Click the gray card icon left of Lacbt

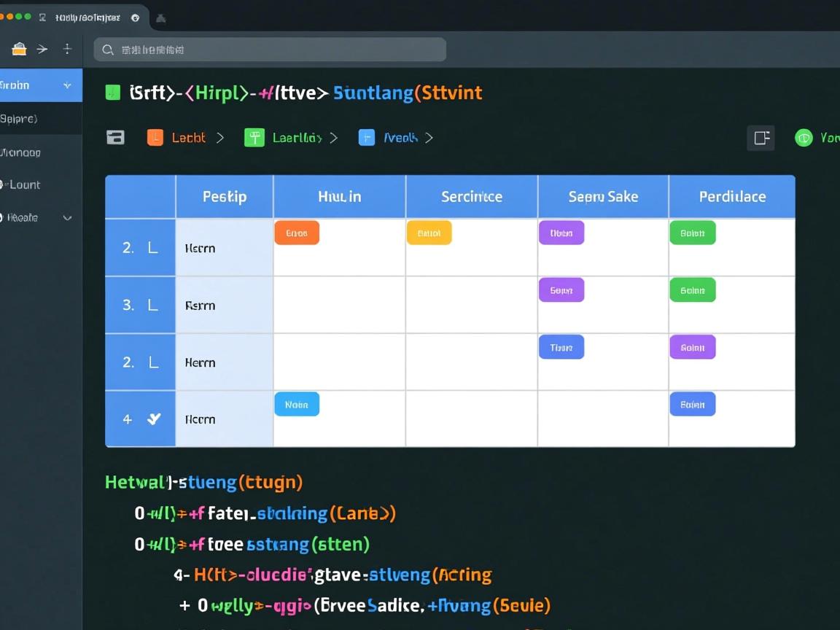tap(116, 137)
